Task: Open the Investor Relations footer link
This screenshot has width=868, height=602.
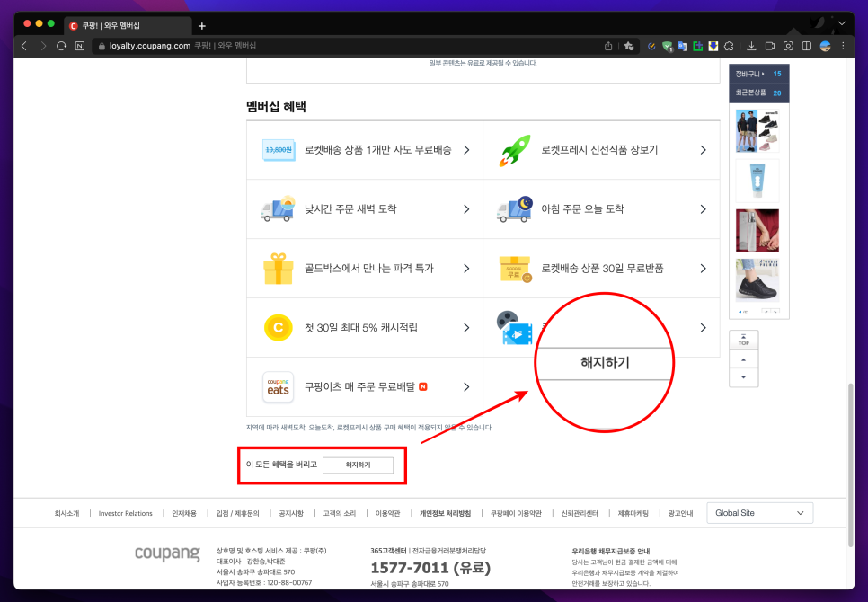Action: [x=125, y=513]
